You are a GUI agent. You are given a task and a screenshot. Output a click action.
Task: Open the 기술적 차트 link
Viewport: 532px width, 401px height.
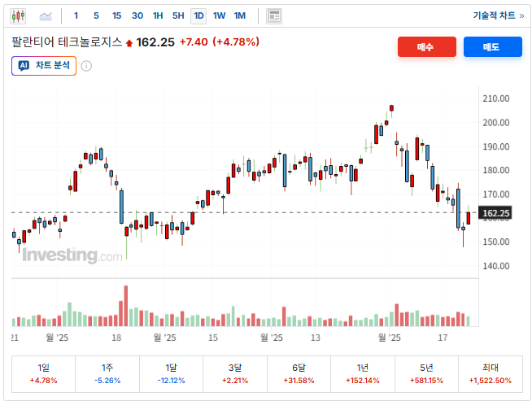pyautogui.click(x=499, y=15)
